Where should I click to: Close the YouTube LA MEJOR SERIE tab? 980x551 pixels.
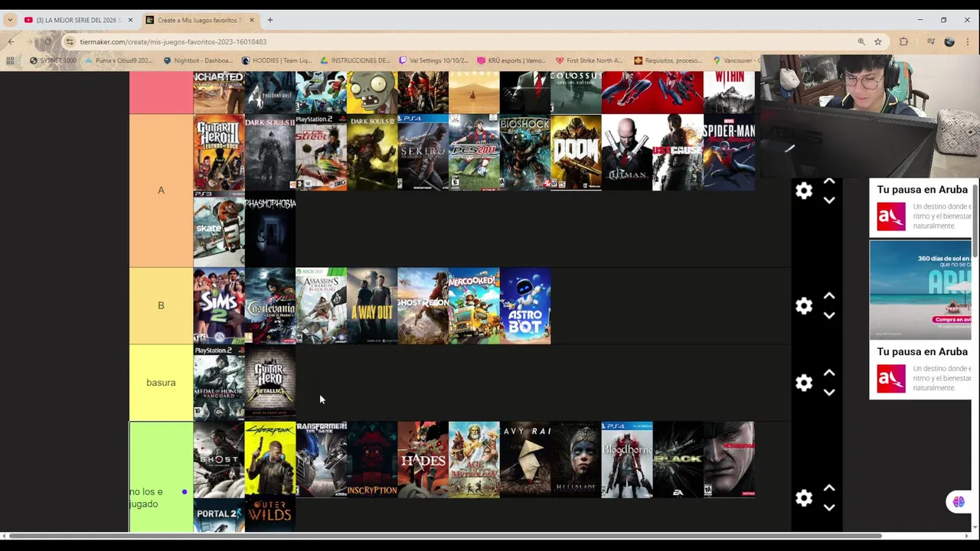130,20
